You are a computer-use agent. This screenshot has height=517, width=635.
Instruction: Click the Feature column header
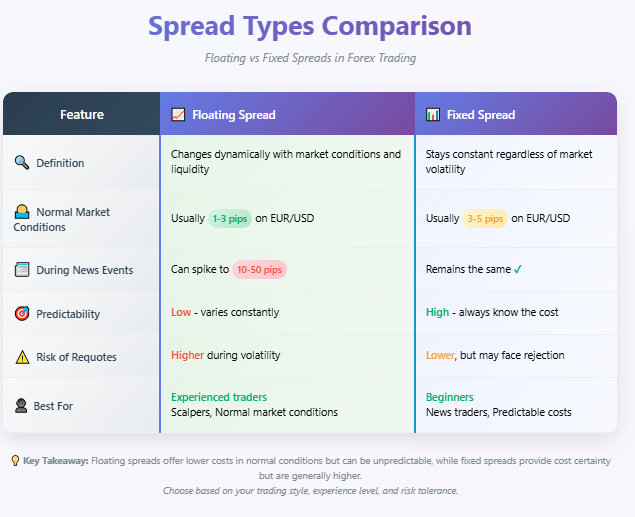(82, 115)
